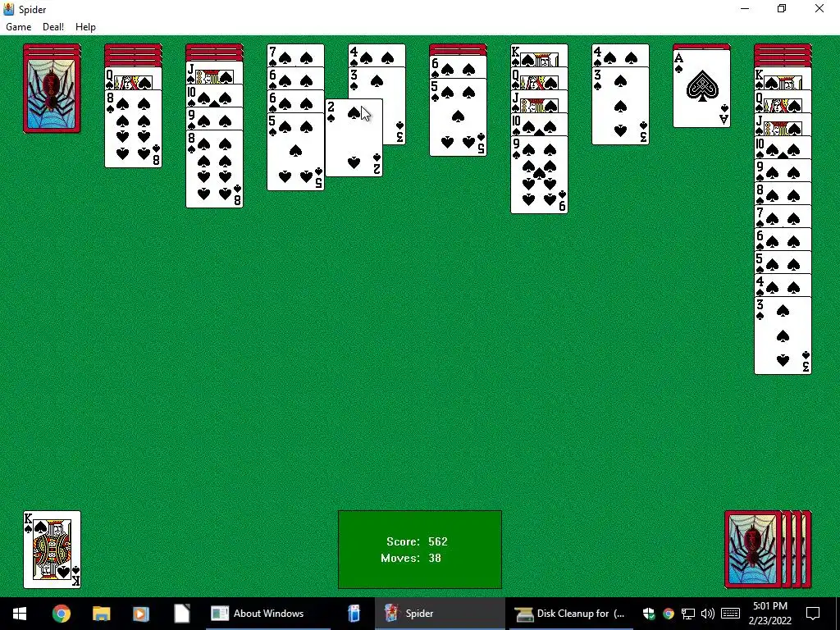
Task: Pick the Jack of spades heading the Jack-to-8 run
Action: pyautogui.click(x=214, y=73)
